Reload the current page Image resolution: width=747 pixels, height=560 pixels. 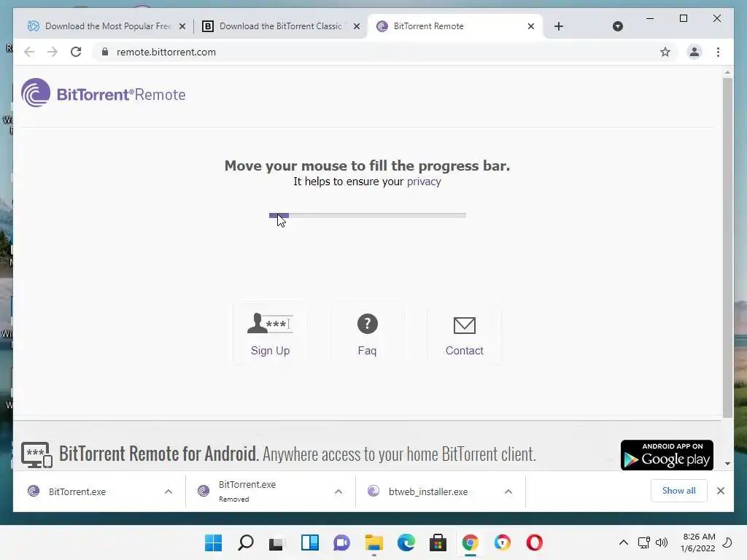[76, 52]
